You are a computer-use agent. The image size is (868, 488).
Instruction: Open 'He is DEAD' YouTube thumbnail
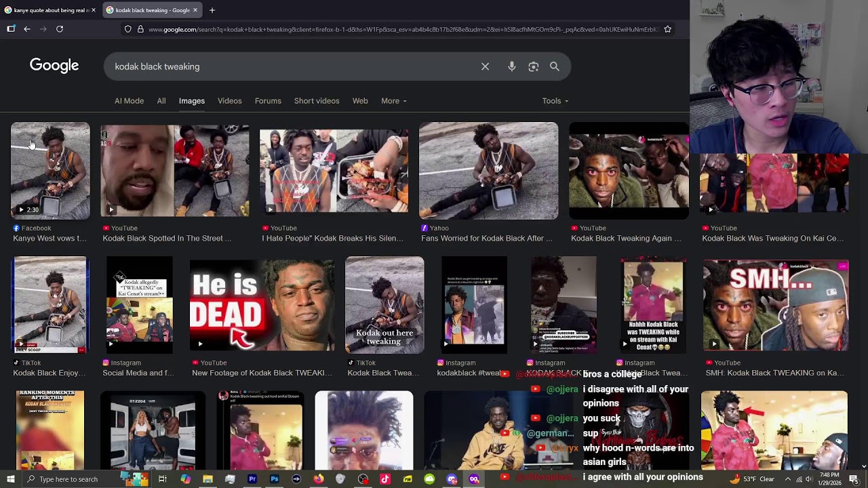[262, 305]
